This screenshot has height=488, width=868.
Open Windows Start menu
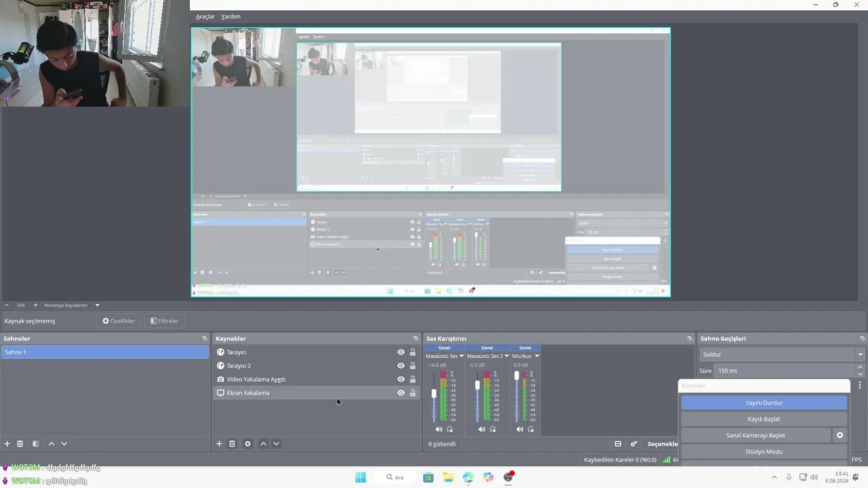360,477
